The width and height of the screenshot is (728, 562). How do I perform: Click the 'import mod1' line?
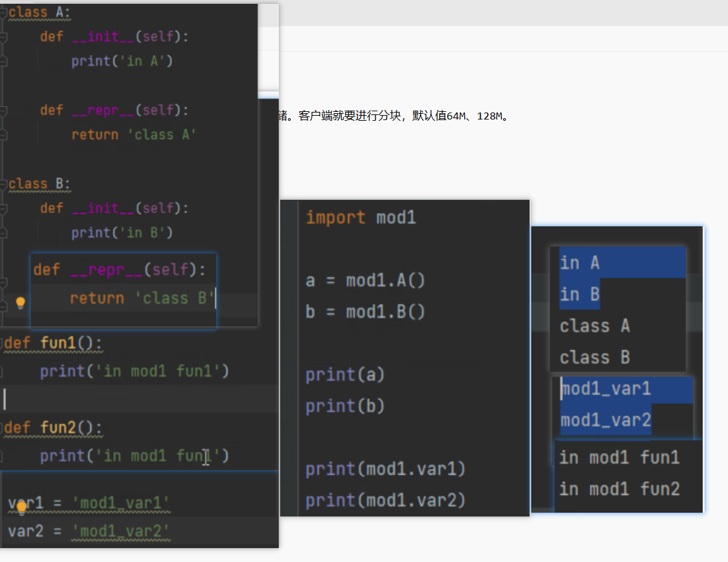(x=361, y=217)
